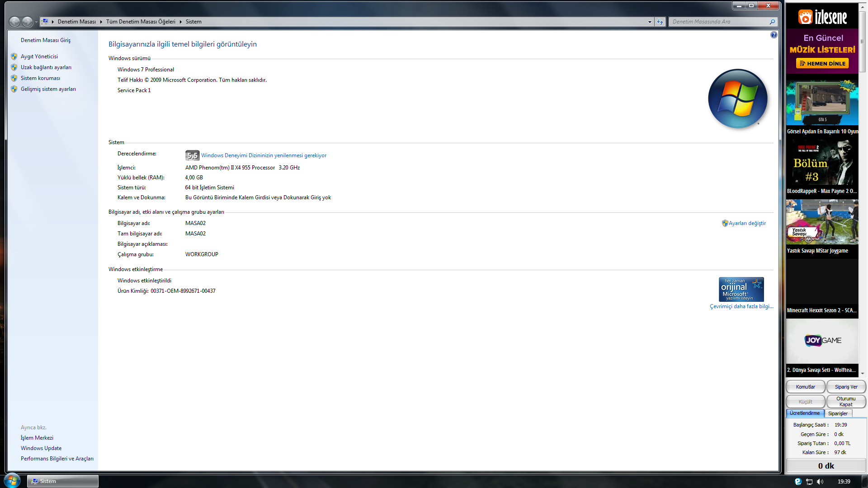The width and height of the screenshot is (868, 488).
Task: Click 2. Dünya Savaşı Seti - Wolftea... title
Action: [x=821, y=370]
